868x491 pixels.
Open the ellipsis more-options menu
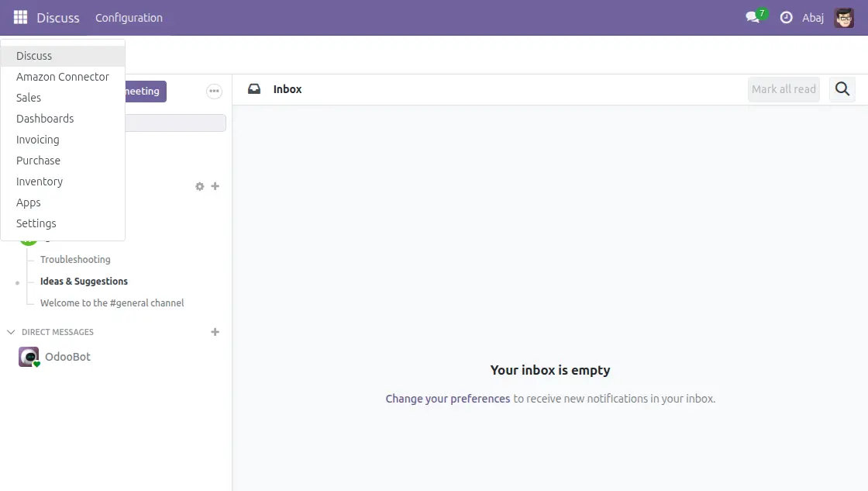point(214,91)
